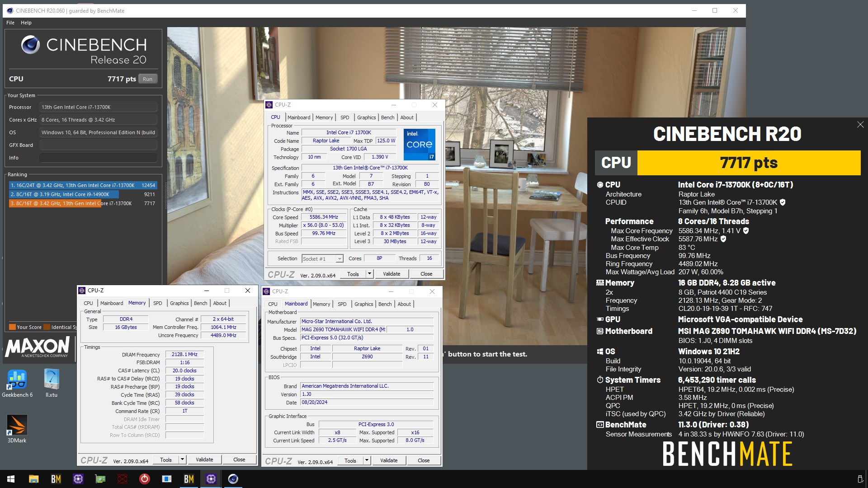Click the Tools button in the CPU-Z Mainboard window
Image resolution: width=868 pixels, height=488 pixels.
coord(350,460)
